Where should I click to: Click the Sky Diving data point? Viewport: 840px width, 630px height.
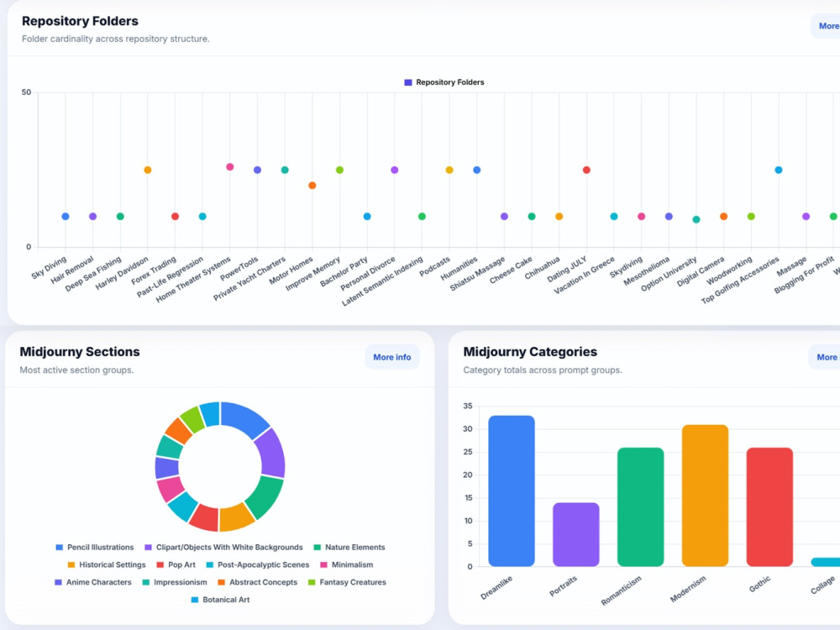tap(66, 217)
